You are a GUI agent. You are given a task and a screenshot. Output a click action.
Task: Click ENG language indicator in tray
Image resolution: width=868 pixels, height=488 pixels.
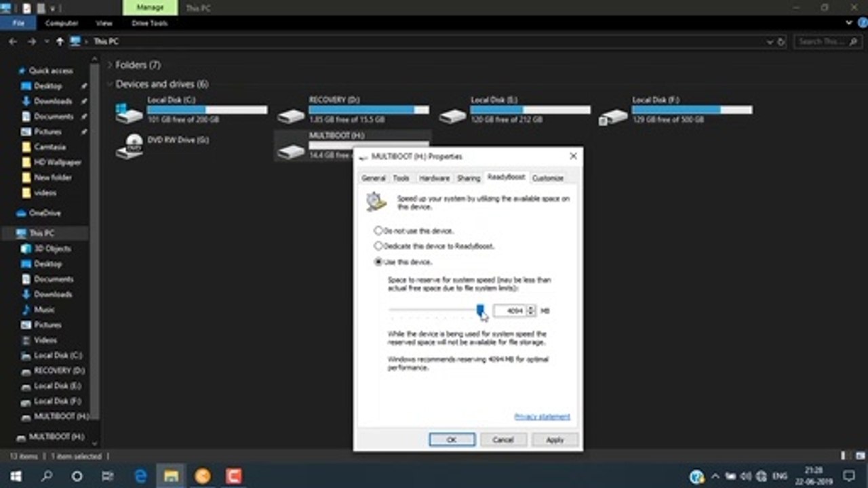click(x=780, y=476)
